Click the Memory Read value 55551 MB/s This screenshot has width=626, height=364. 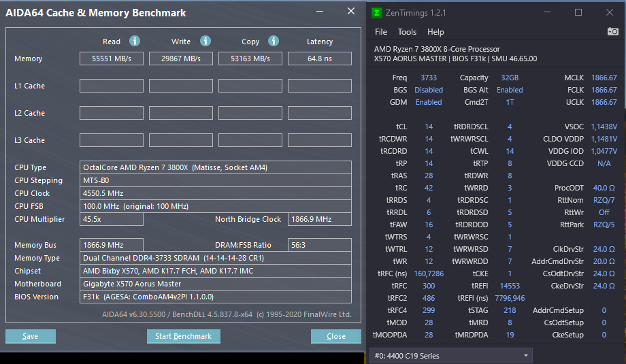tap(112, 59)
